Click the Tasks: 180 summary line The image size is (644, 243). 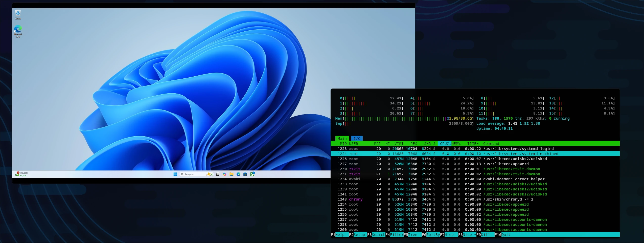(523, 118)
